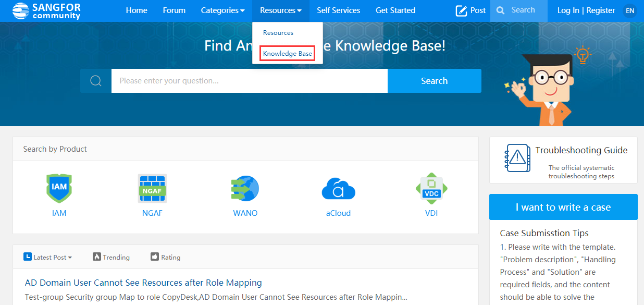644x305 pixels.
Task: Click the Log In link
Action: [568, 10]
